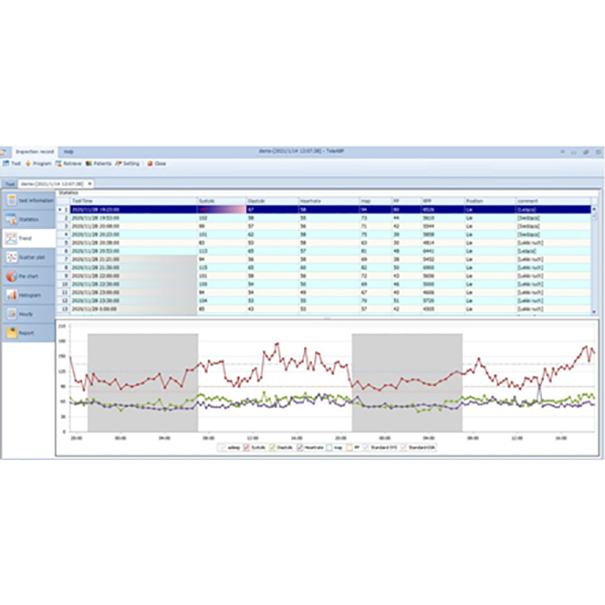Viewport: 605px width, 605px height.
Task: Open the Hourly sidebar view
Action: click(29, 314)
